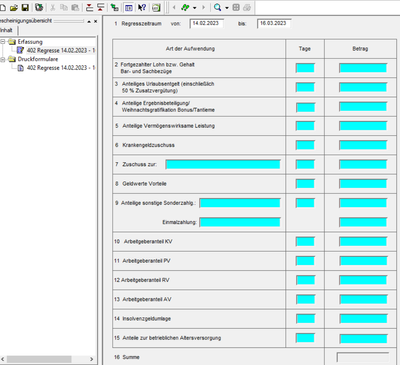
Task: Save using the floppy disk icon
Action: [x=25, y=7]
